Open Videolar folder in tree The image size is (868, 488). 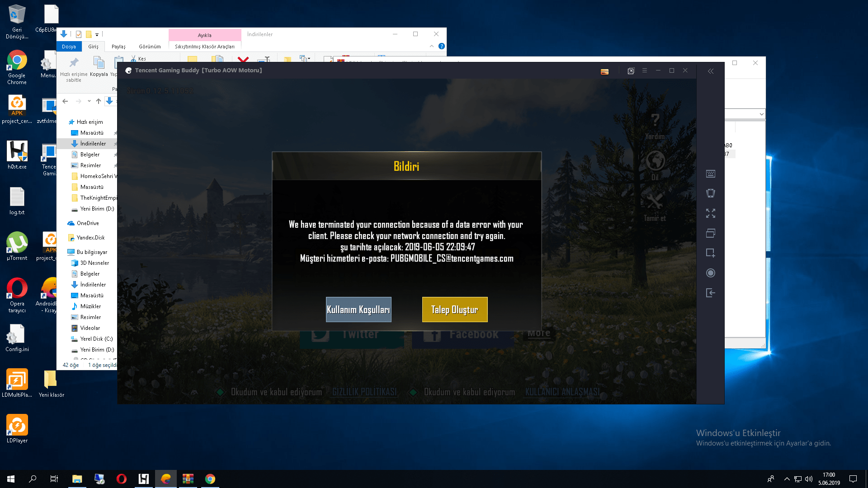tap(86, 328)
